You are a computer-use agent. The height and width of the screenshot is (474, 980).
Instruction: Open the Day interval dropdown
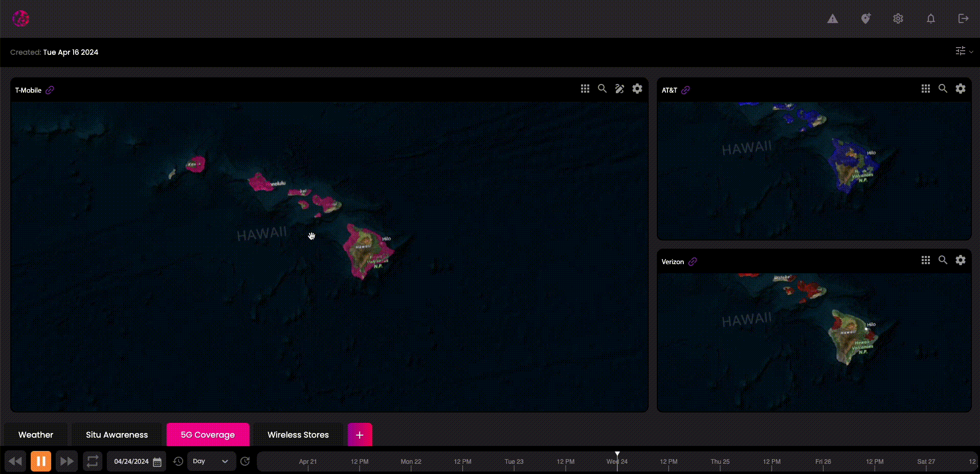pyautogui.click(x=211, y=461)
